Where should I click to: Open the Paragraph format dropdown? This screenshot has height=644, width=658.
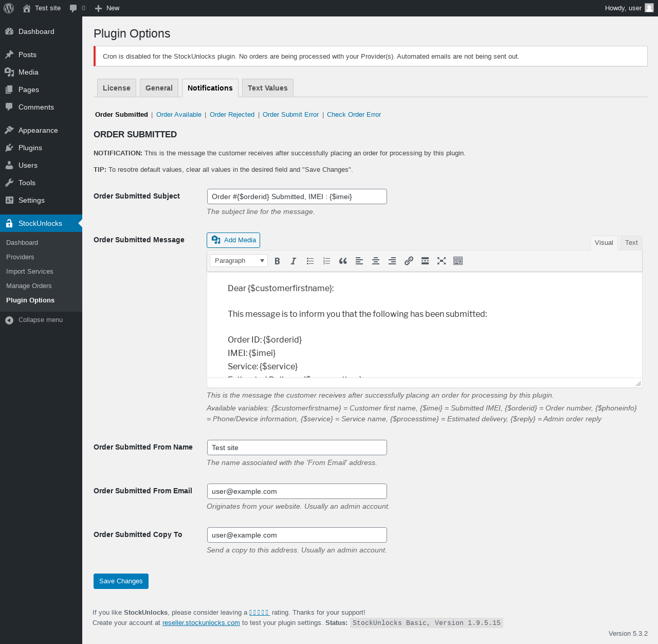click(x=239, y=261)
